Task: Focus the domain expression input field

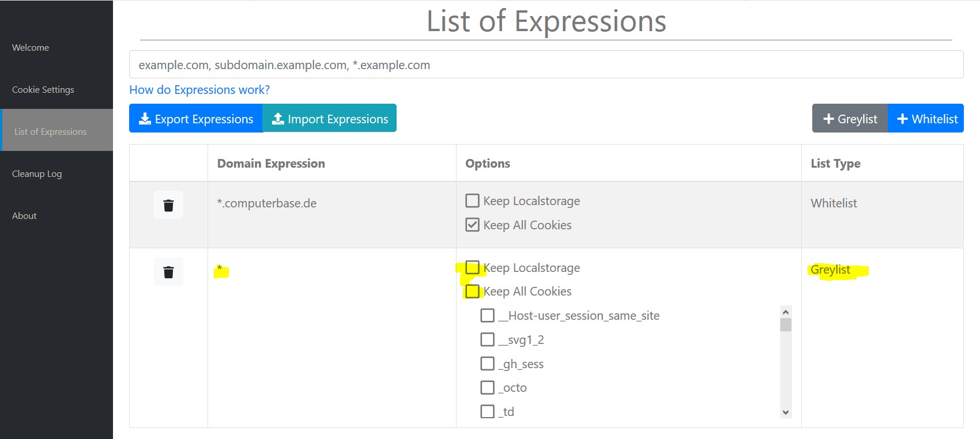Action: tap(546, 65)
